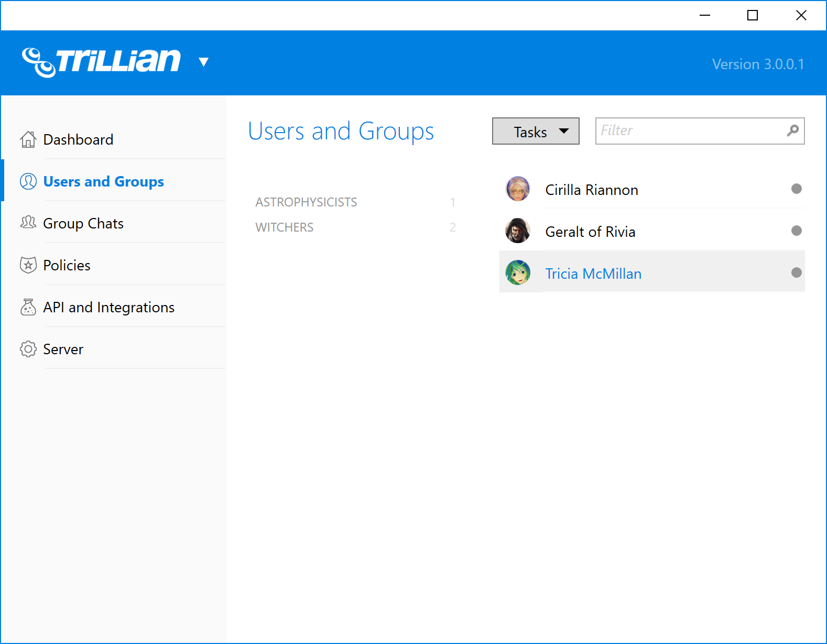Image resolution: width=827 pixels, height=644 pixels.
Task: Click the WITCHERS member count 2
Action: (453, 227)
